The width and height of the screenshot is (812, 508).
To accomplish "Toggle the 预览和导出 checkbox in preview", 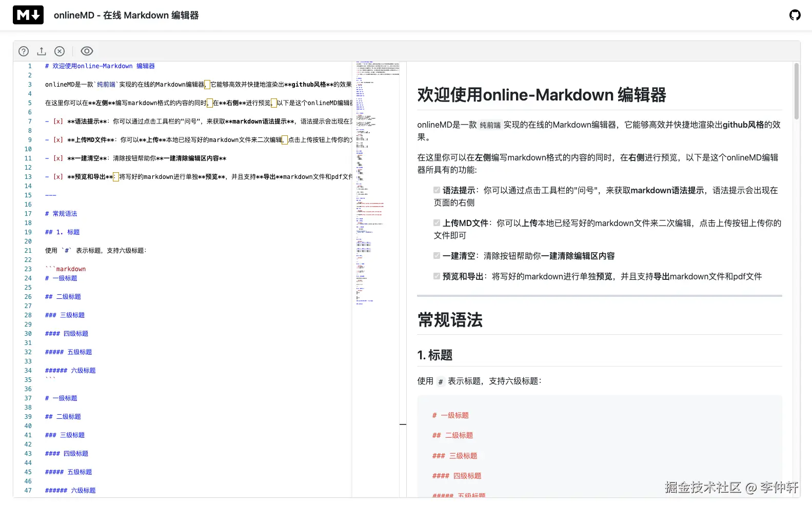I will point(437,276).
